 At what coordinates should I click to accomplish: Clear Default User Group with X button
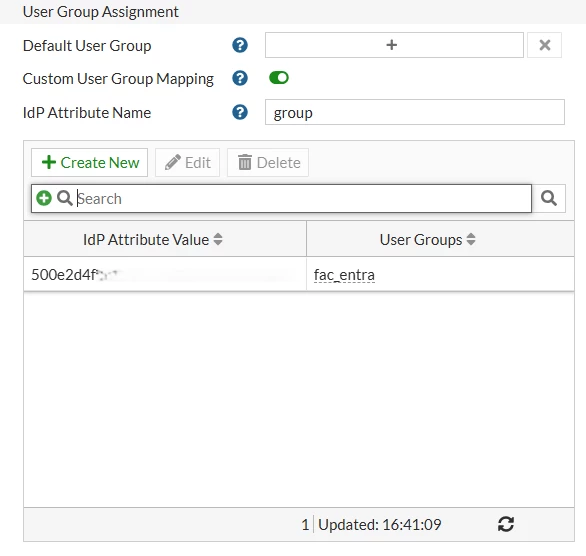[545, 45]
